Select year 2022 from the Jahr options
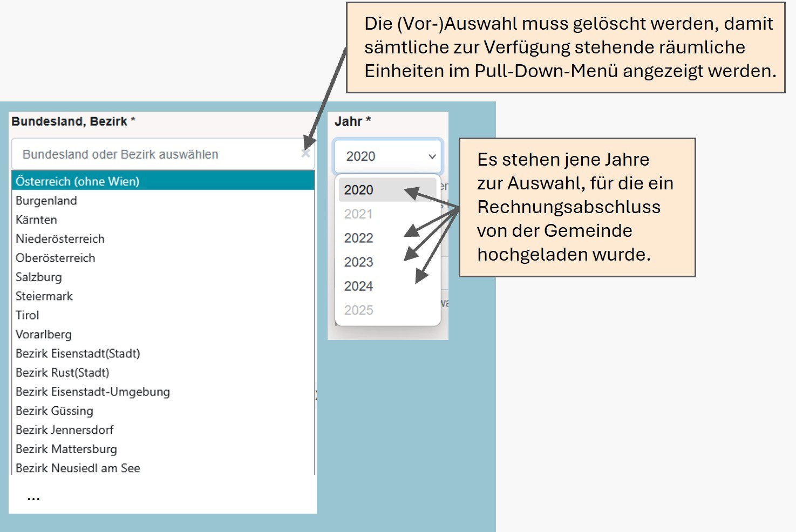796x532 pixels. point(359,238)
